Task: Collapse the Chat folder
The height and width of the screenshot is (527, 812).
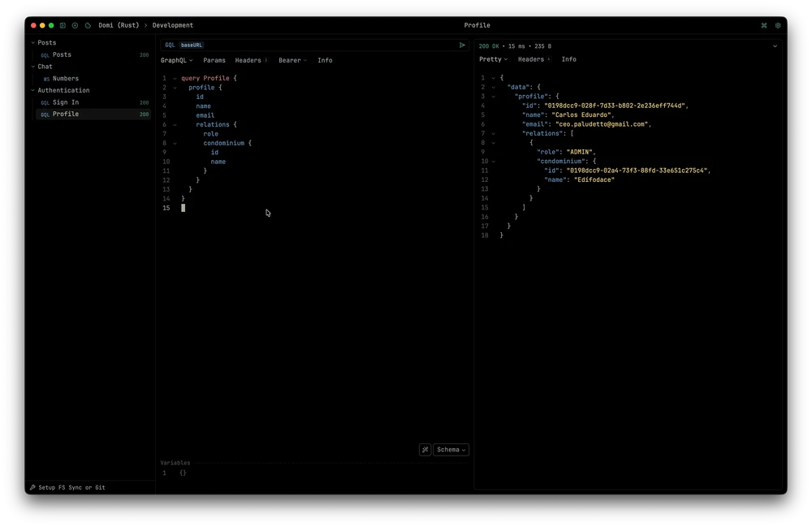Action: (33, 67)
